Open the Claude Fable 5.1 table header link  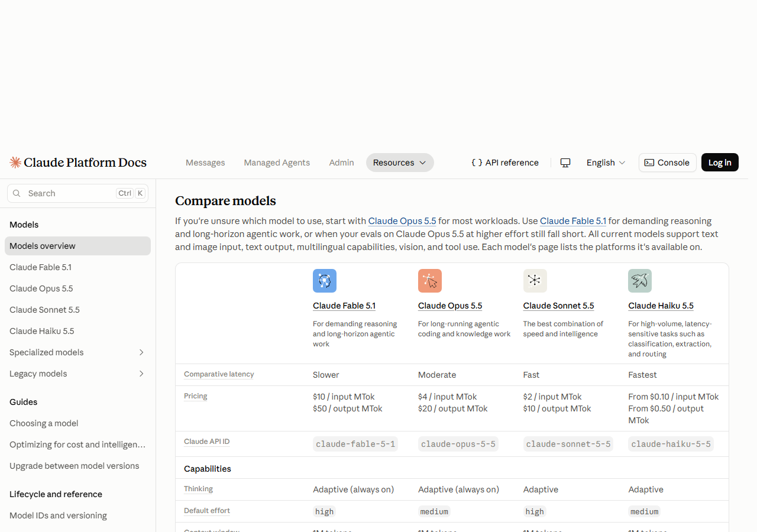[x=344, y=306]
